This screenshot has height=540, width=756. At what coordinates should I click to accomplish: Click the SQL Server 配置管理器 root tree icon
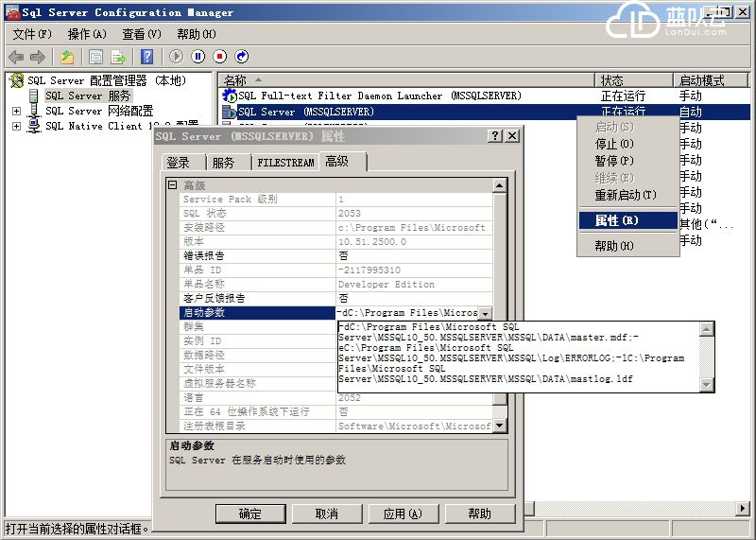pyautogui.click(x=17, y=80)
